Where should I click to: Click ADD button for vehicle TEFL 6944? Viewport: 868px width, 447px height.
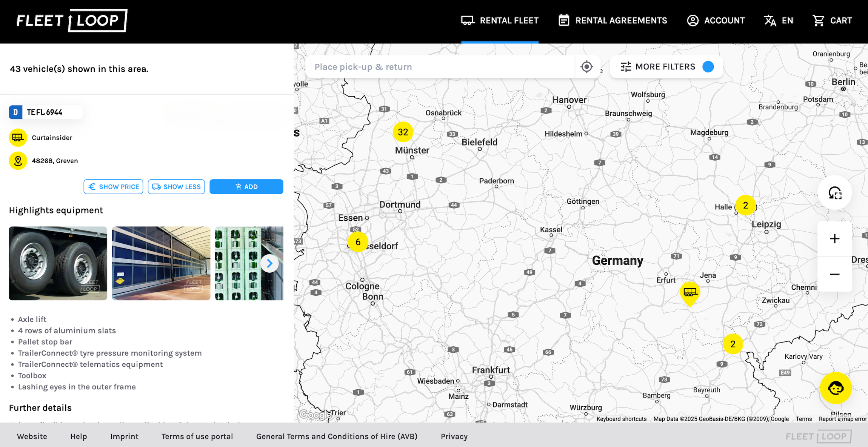pos(246,186)
